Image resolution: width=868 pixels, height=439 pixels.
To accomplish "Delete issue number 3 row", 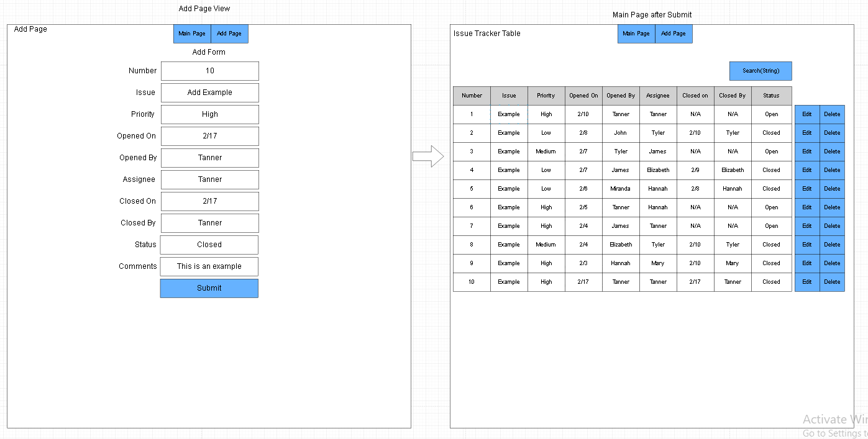I will click(x=832, y=152).
